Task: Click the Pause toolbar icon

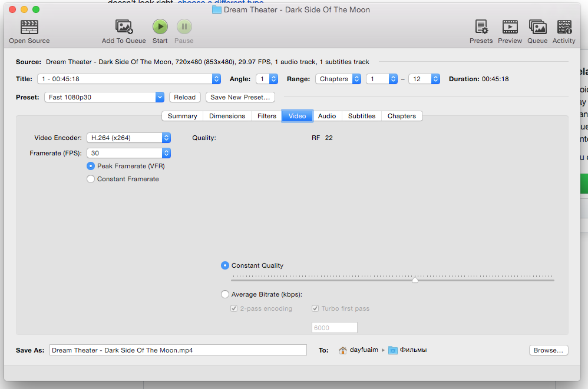Action: (x=183, y=26)
